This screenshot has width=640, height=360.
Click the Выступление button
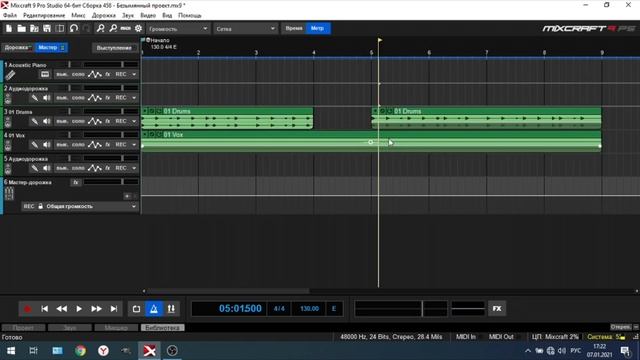pos(114,48)
